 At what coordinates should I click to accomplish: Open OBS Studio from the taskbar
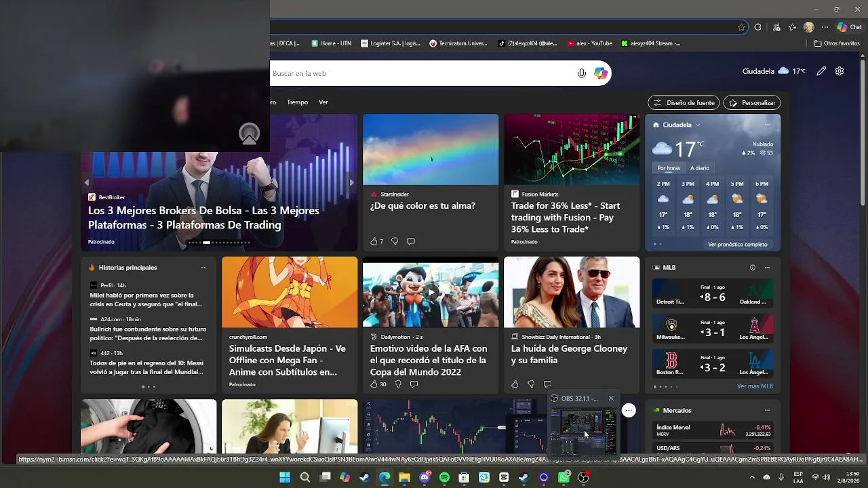point(583,477)
